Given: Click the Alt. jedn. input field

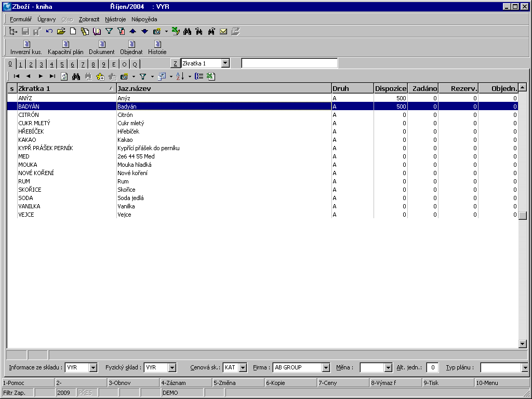Looking at the screenshot, I should point(432,368).
